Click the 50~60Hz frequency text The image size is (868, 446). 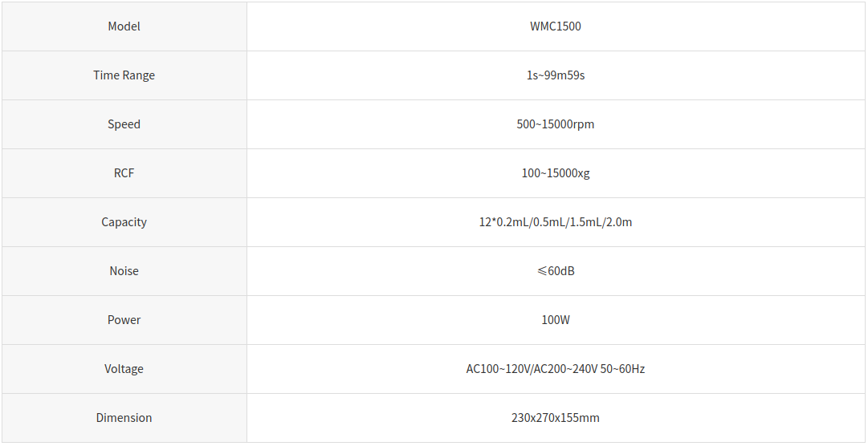click(623, 368)
